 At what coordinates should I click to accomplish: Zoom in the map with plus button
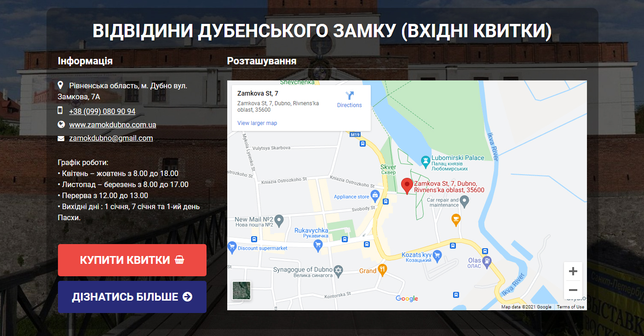pos(573,271)
